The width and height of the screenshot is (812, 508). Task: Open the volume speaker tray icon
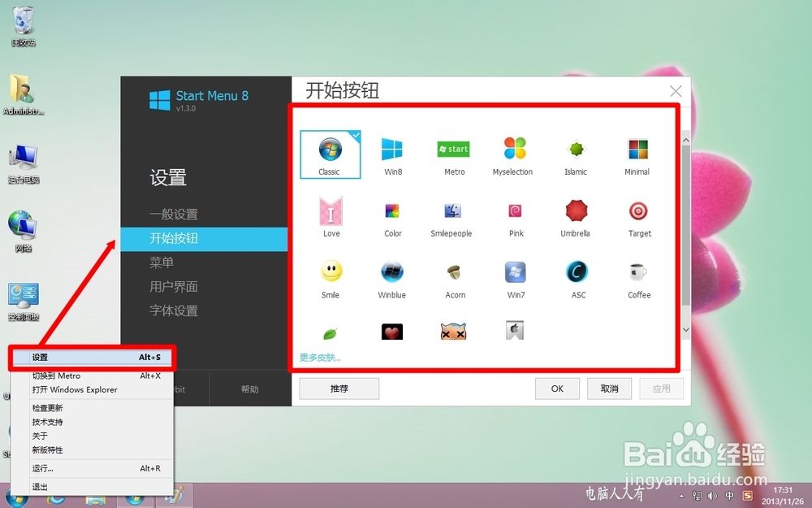click(x=713, y=496)
